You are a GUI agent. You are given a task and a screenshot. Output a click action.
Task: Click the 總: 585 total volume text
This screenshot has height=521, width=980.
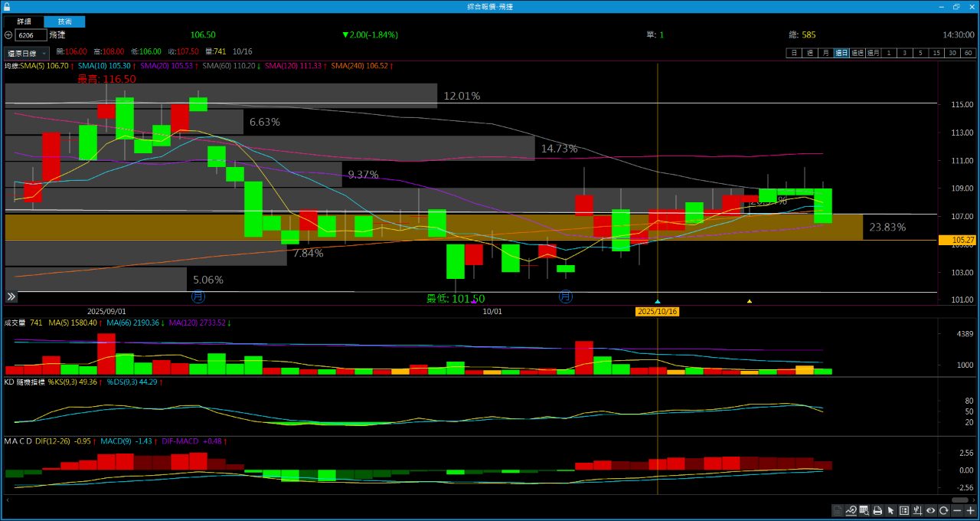[802, 34]
